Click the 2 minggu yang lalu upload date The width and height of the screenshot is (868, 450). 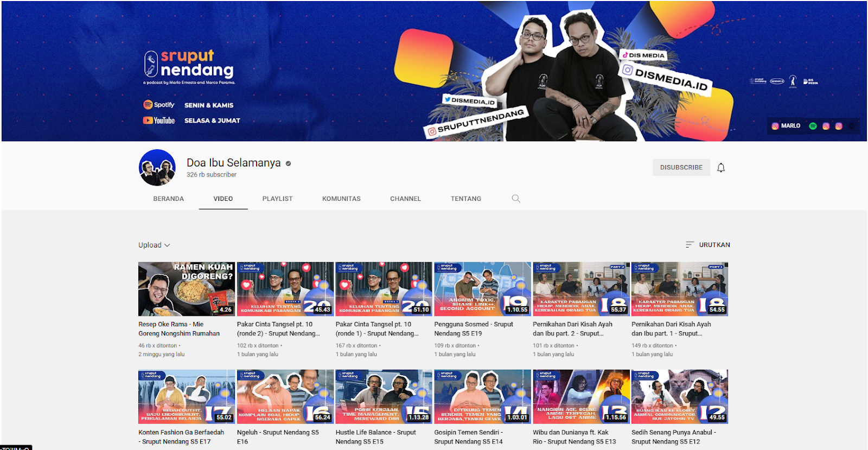(x=161, y=354)
